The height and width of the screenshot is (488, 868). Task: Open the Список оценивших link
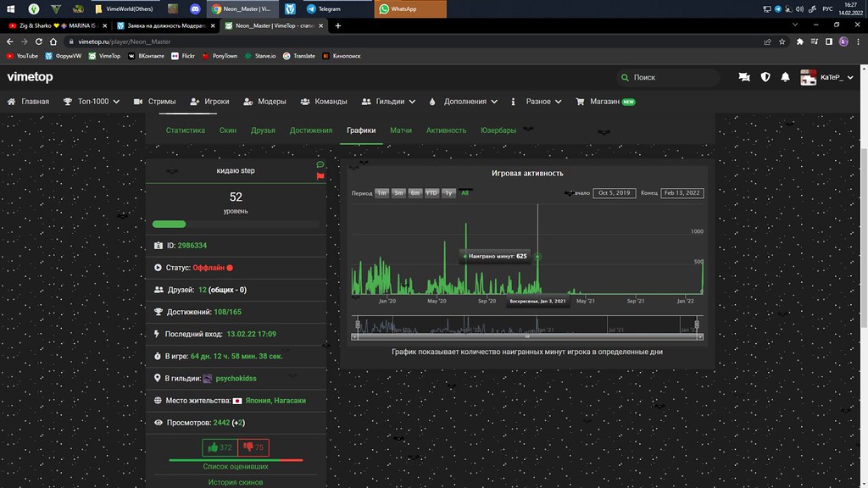tap(236, 467)
